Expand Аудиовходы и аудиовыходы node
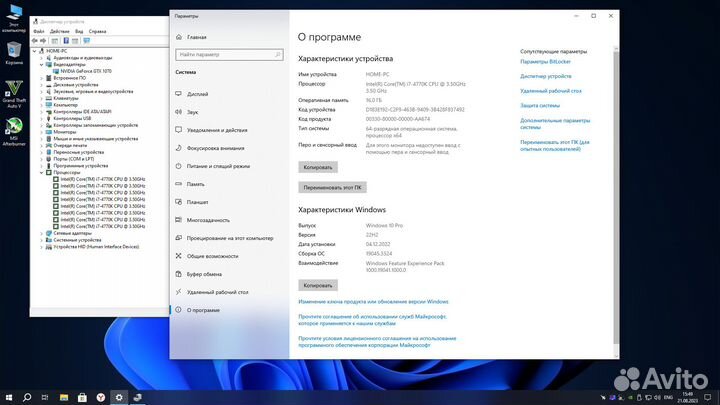This screenshot has height=405, width=720. [x=41, y=58]
